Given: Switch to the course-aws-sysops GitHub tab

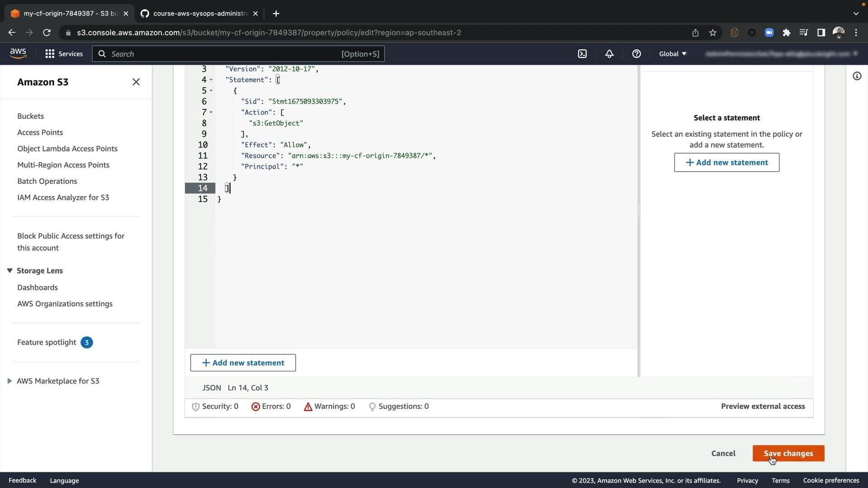Looking at the screenshot, I should [199, 14].
